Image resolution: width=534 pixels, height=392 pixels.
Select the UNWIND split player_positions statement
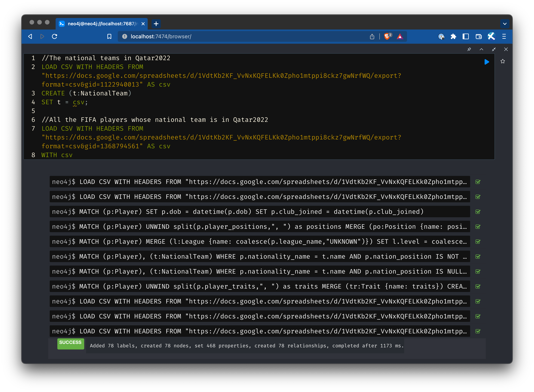coord(260,227)
